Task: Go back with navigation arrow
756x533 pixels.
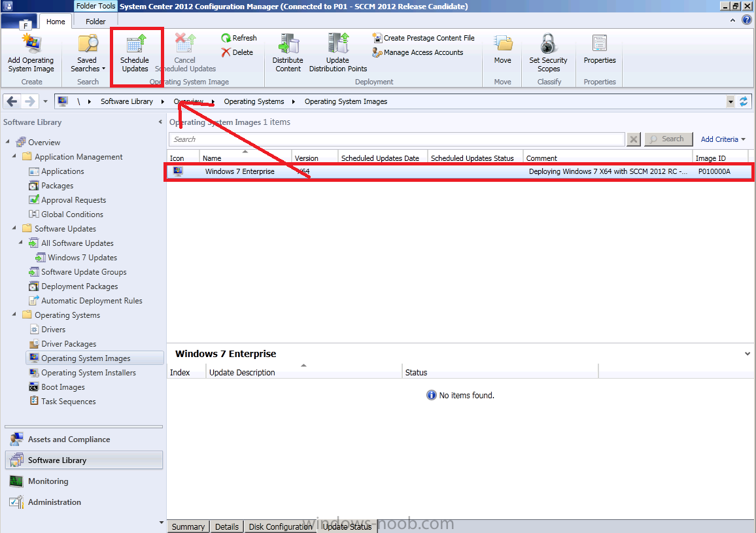Action: 12,101
